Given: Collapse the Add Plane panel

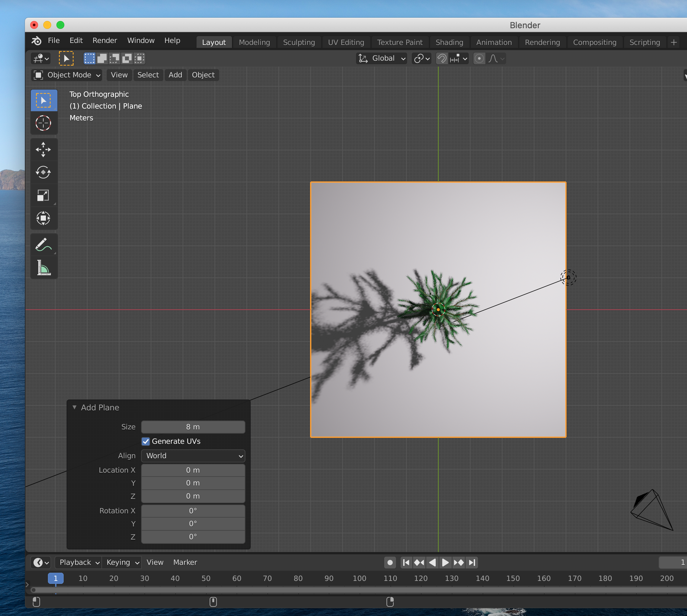Looking at the screenshot, I should point(74,407).
